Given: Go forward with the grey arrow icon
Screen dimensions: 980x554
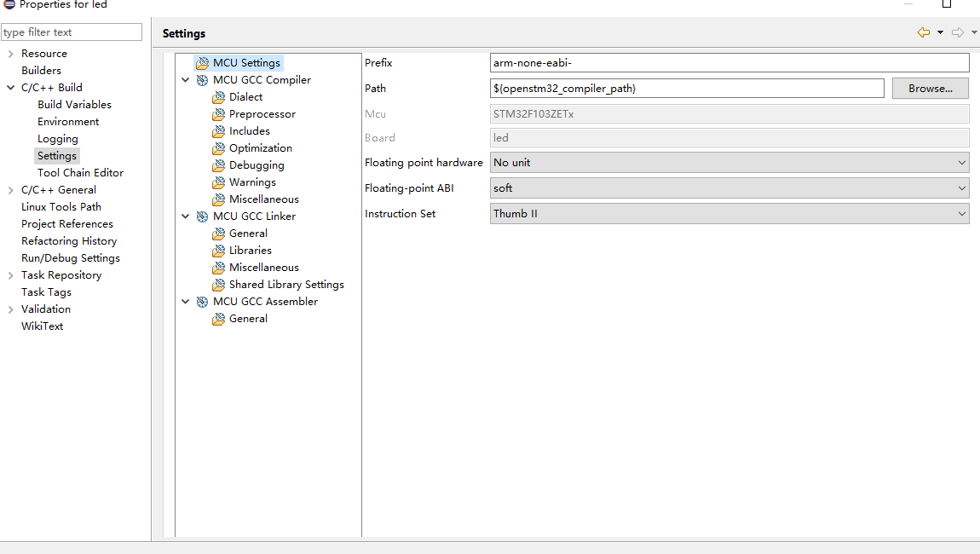Looking at the screenshot, I should tap(958, 32).
